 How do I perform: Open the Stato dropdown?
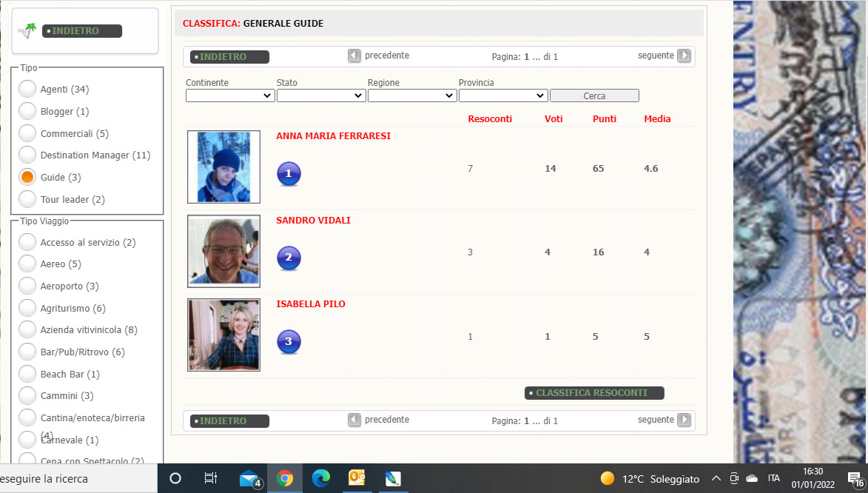coord(321,95)
